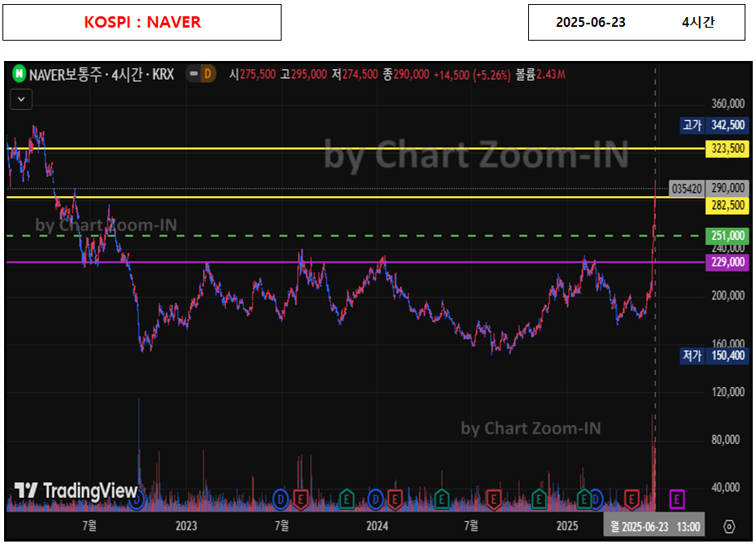
Task: Open red E marker right of 7월 2024 label
Action: 493,499
